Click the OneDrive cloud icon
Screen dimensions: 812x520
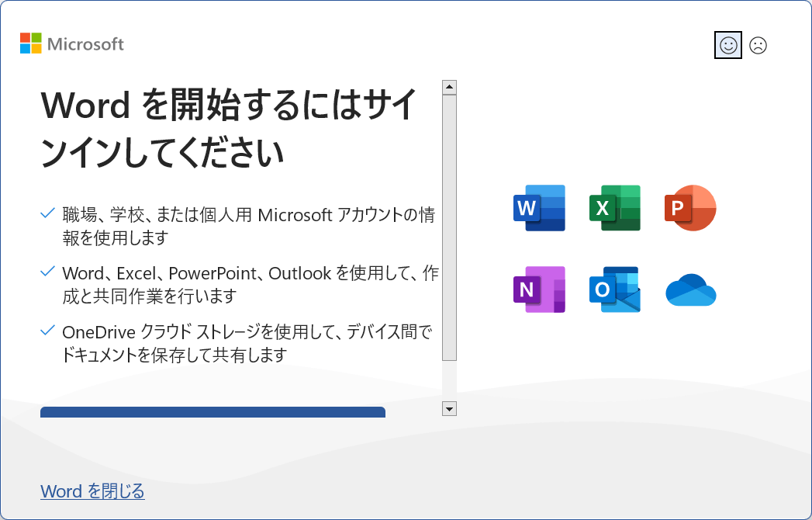tap(691, 290)
